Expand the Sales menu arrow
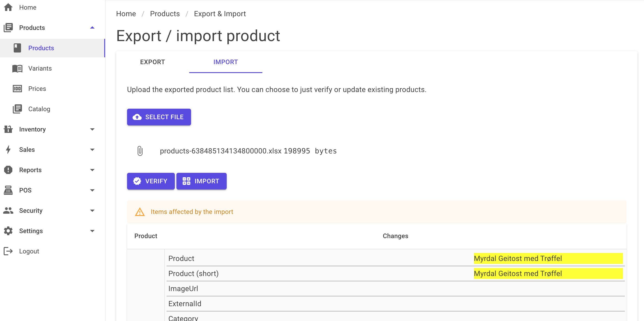Image resolution: width=644 pixels, height=321 pixels. (x=92, y=149)
